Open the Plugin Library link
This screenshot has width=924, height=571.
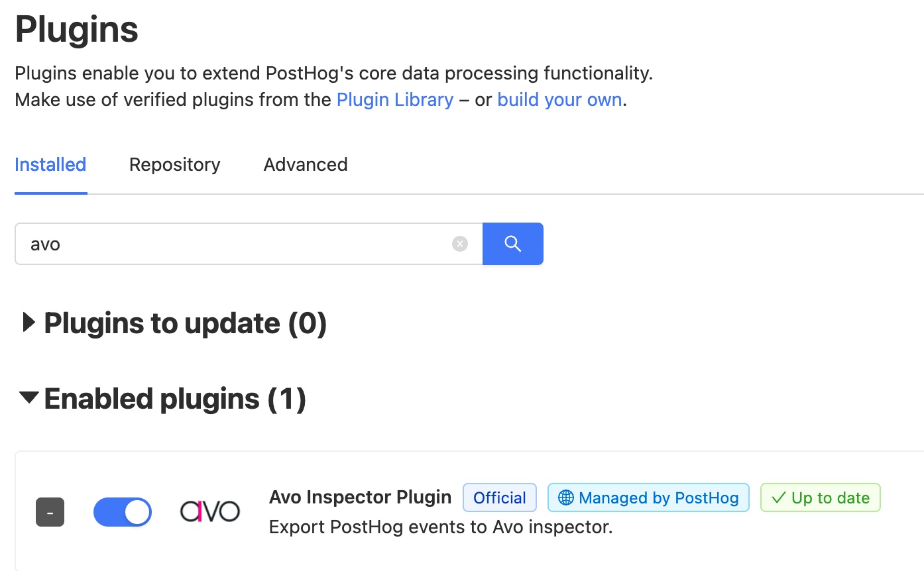[394, 99]
